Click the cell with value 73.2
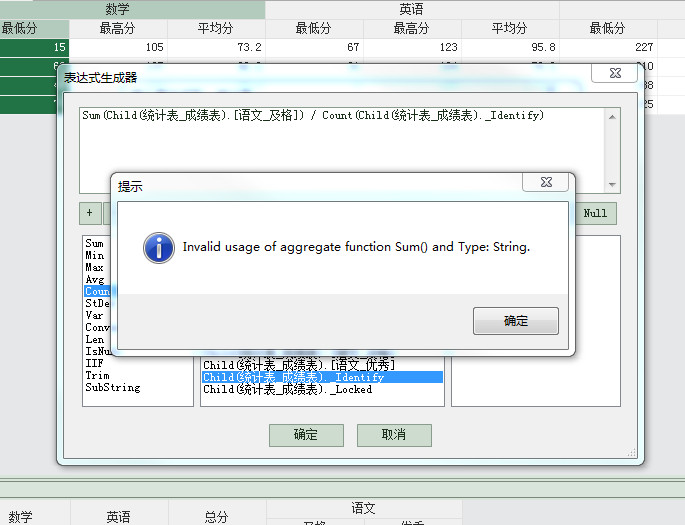685x525 pixels. pyautogui.click(x=215, y=47)
